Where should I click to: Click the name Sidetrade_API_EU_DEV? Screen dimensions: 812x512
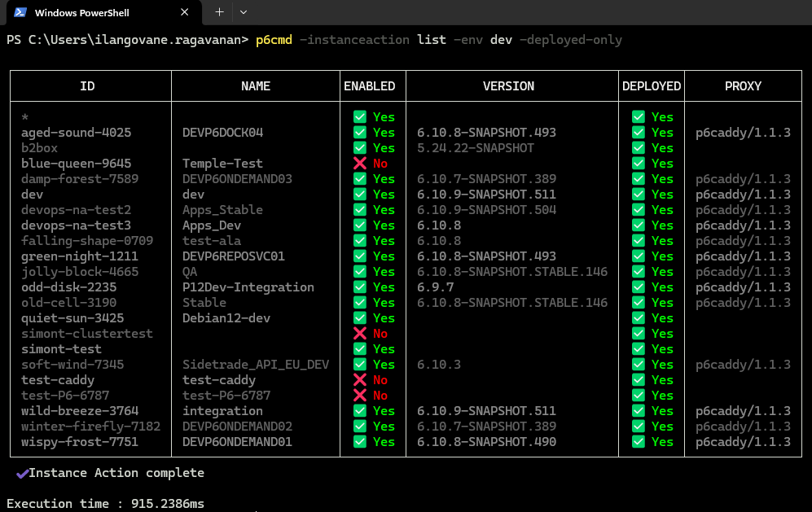coord(256,365)
